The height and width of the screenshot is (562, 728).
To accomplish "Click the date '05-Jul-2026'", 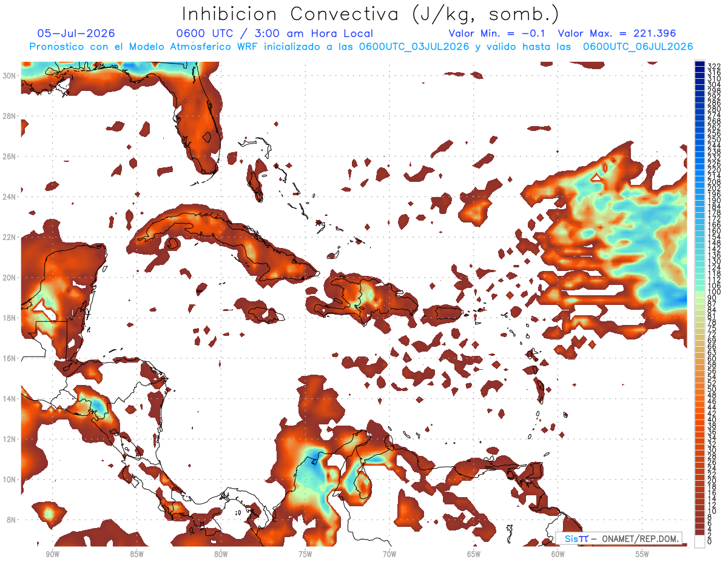I will click(76, 33).
